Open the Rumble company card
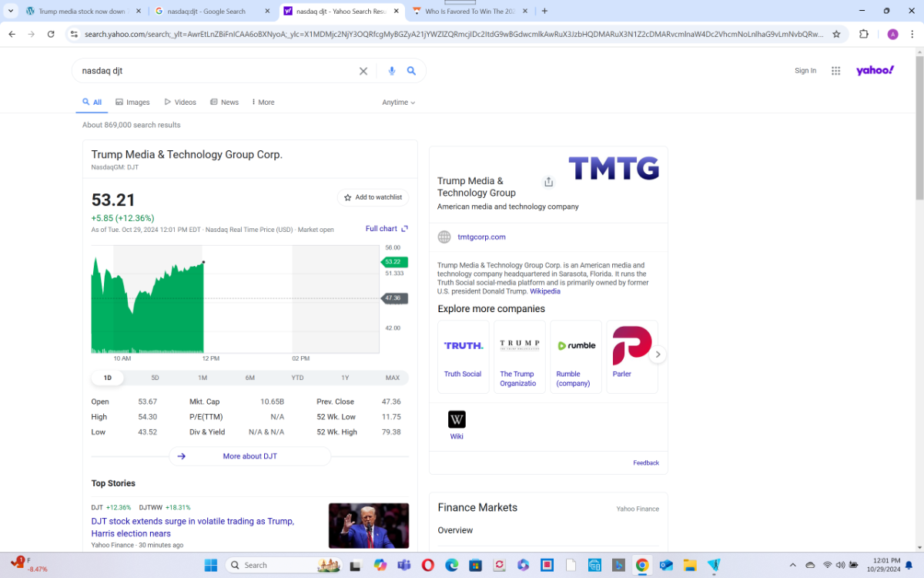Screen dimensions: 924x578 [576, 357]
